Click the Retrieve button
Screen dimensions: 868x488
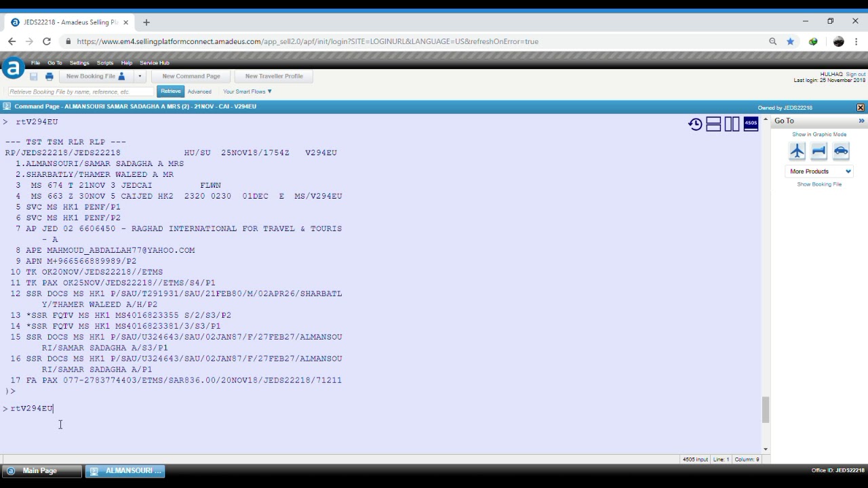coord(171,91)
